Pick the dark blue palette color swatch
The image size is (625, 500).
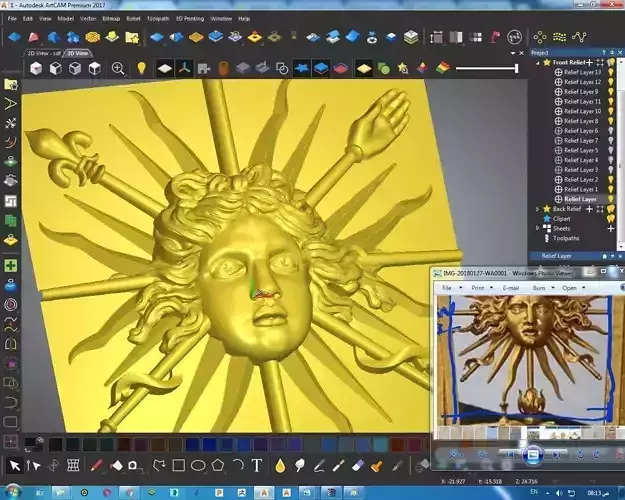193,444
